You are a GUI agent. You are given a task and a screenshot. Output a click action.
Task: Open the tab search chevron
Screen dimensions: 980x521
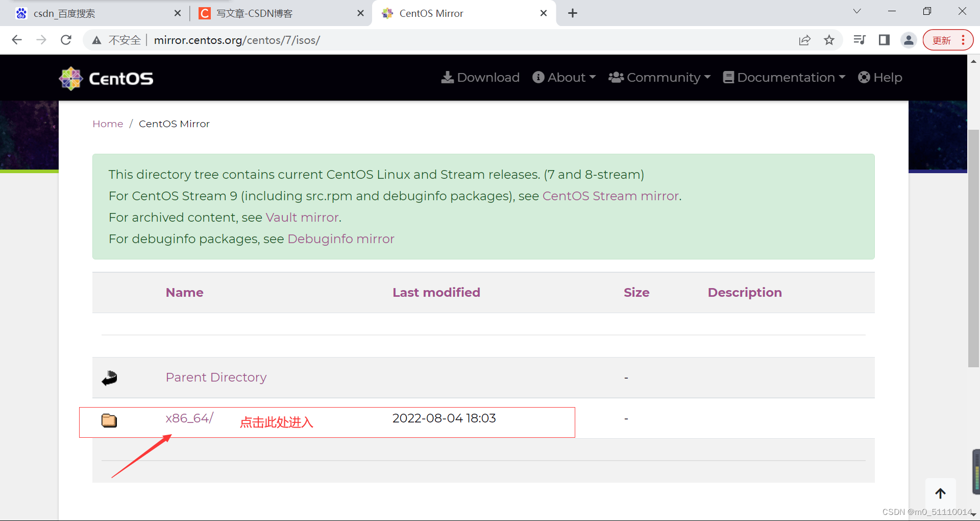(857, 11)
